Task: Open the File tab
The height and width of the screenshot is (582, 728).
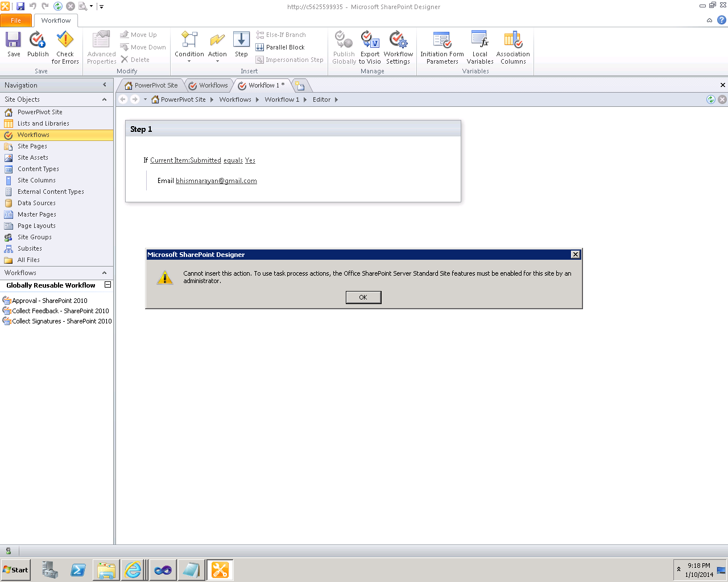Action: point(16,20)
